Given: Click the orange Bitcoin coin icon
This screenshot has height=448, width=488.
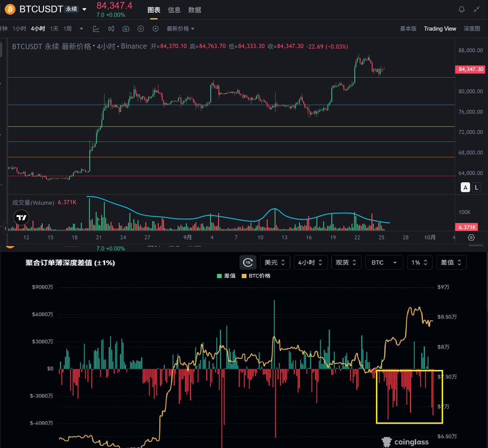Looking at the screenshot, I should 10,9.
